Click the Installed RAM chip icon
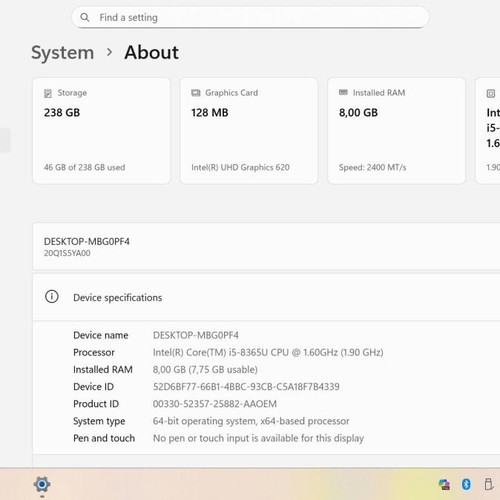Image resolution: width=500 pixels, height=500 pixels. point(343,92)
